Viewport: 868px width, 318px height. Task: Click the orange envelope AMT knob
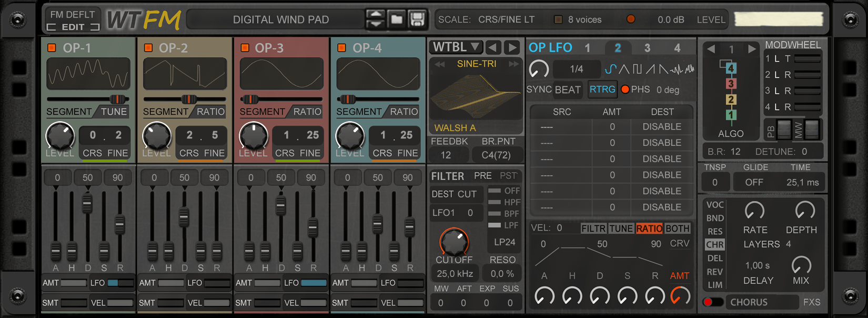680,295
